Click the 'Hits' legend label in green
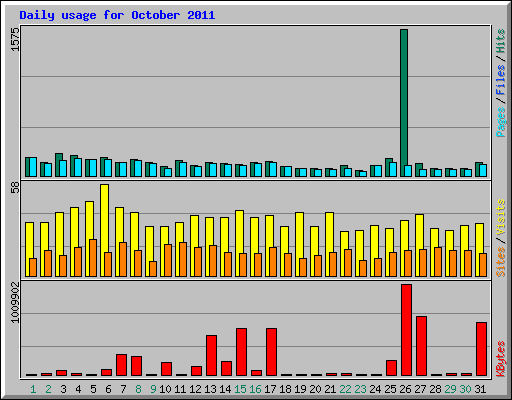Image resolution: width=512 pixels, height=400 pixels. pyautogui.click(x=501, y=41)
